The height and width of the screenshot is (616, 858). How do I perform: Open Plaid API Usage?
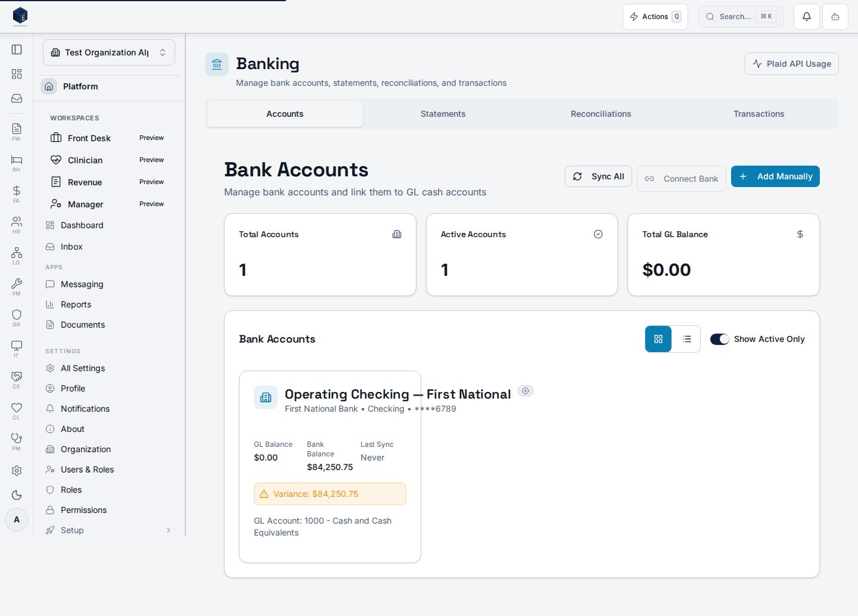792,64
